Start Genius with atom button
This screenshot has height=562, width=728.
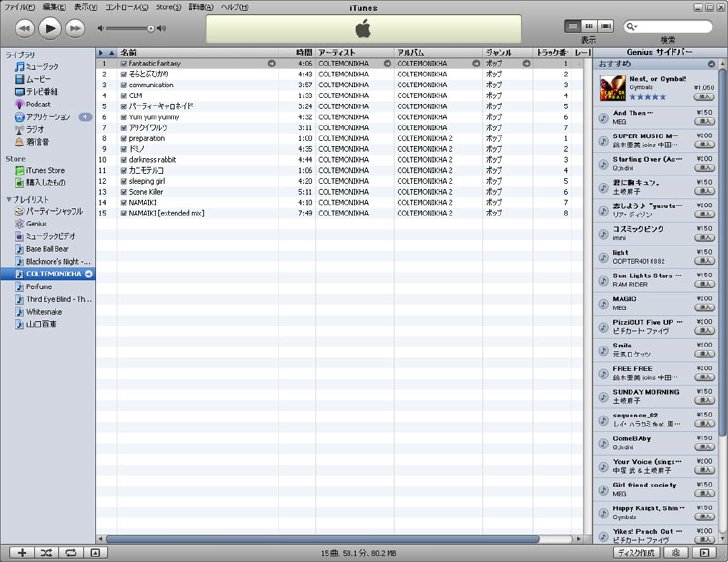tap(676, 553)
